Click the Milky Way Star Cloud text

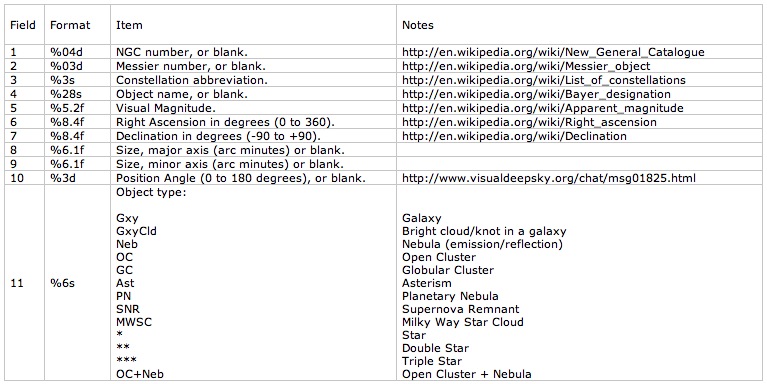[463, 322]
